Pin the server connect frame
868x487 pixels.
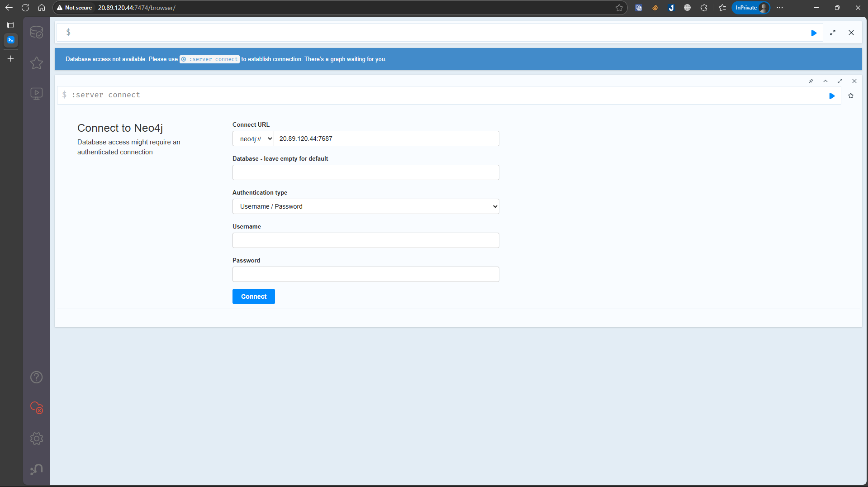(x=811, y=81)
